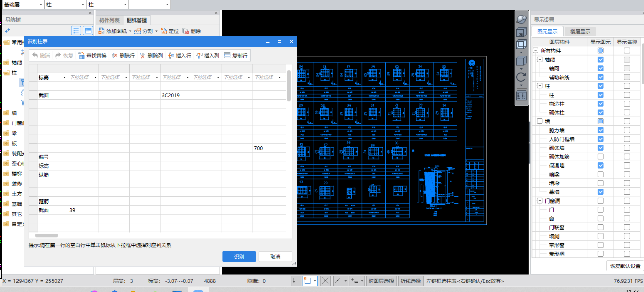The image size is (644, 292).
Task: Click the 取消 cancel button
Action: (275, 257)
